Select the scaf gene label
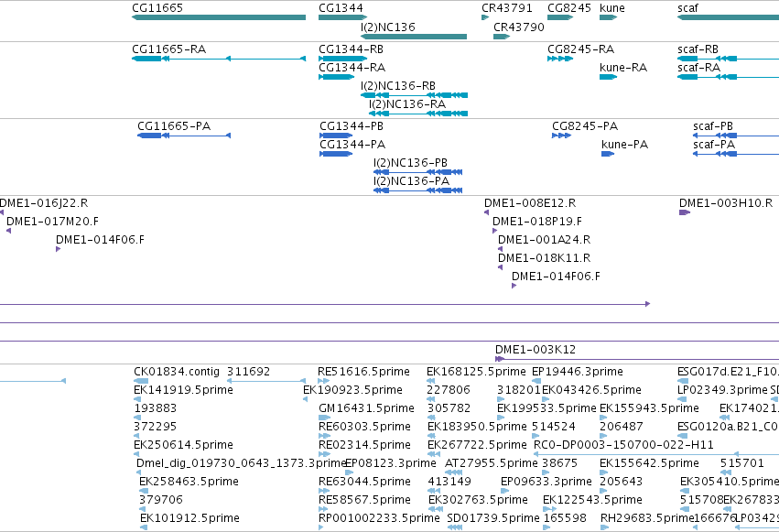 point(687,8)
